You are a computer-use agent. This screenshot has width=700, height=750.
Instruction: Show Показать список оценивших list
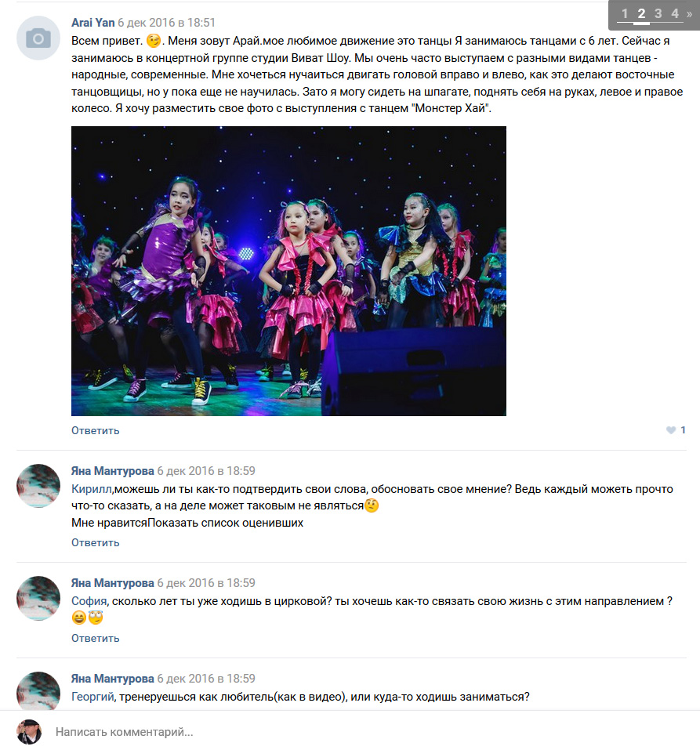point(225,522)
